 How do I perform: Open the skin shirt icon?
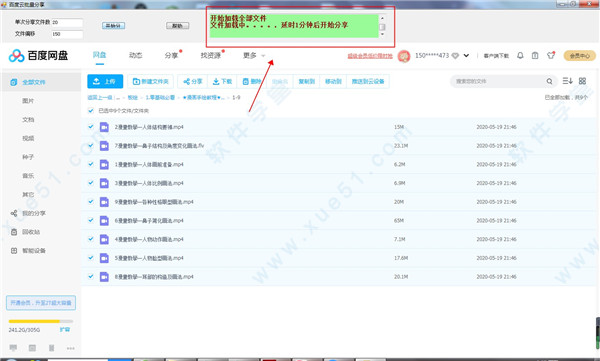click(551, 56)
